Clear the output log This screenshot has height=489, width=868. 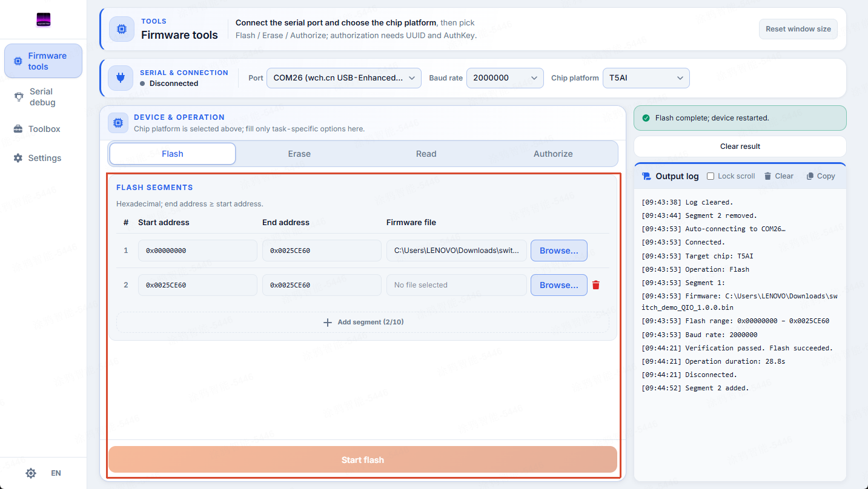pyautogui.click(x=778, y=176)
